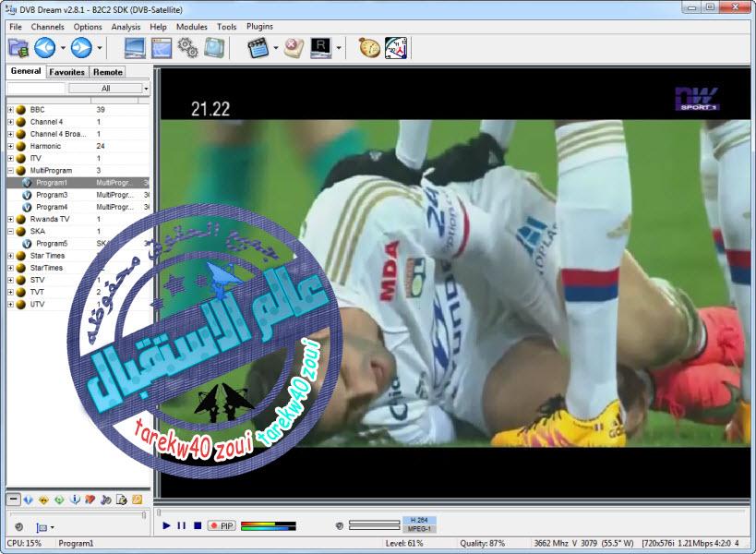
Task: Click the red X stamp toolbar icon
Action: point(294,48)
